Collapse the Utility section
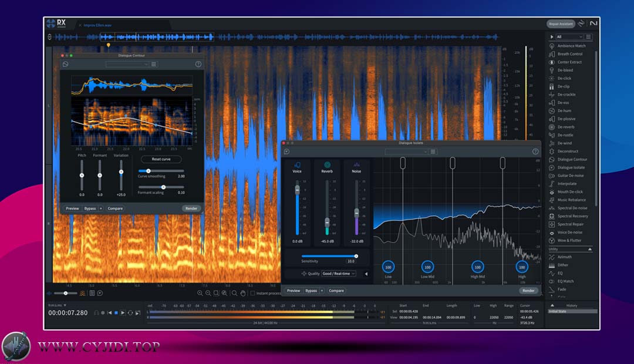 [x=590, y=249]
